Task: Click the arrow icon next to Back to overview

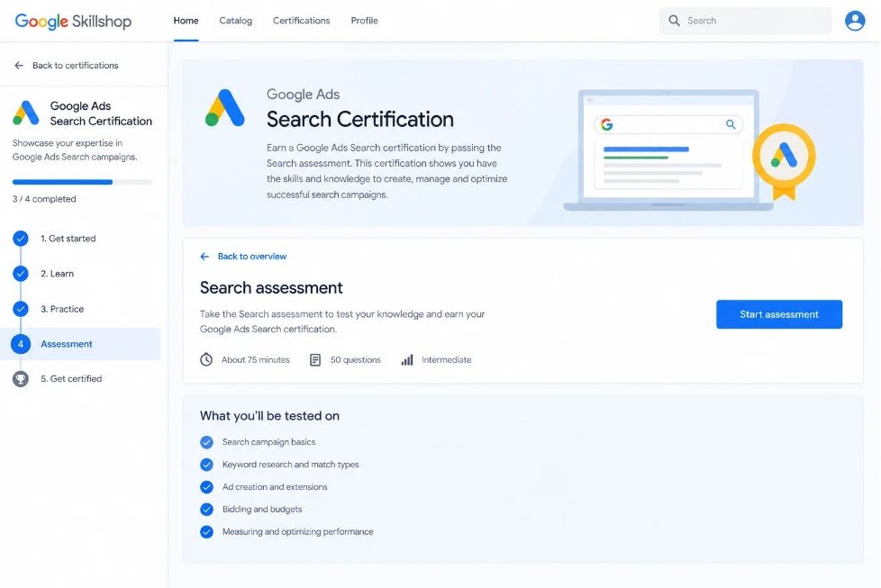Action: (x=204, y=257)
